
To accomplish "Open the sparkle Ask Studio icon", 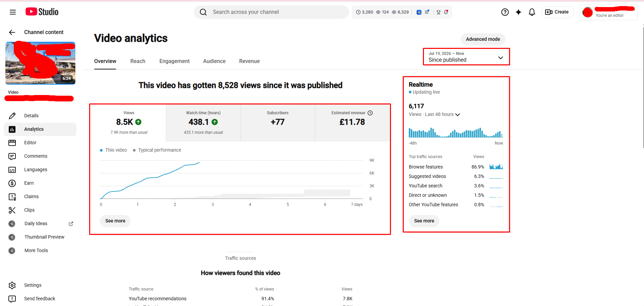I will [x=518, y=12].
